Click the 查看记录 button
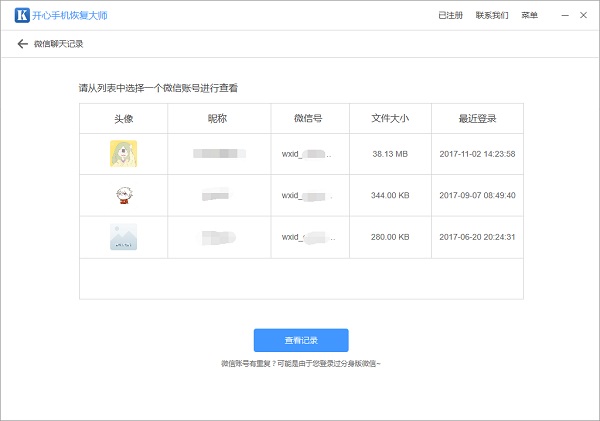Viewport: 600px width, 421px height. [301, 340]
